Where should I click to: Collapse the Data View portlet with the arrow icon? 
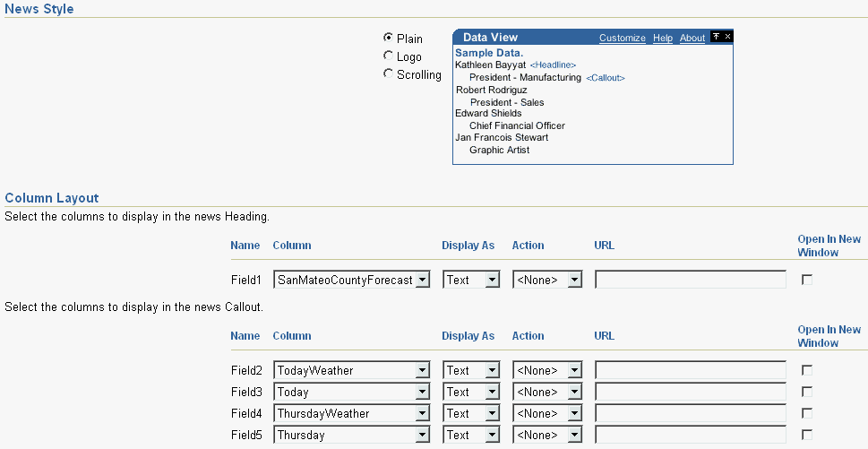(716, 36)
